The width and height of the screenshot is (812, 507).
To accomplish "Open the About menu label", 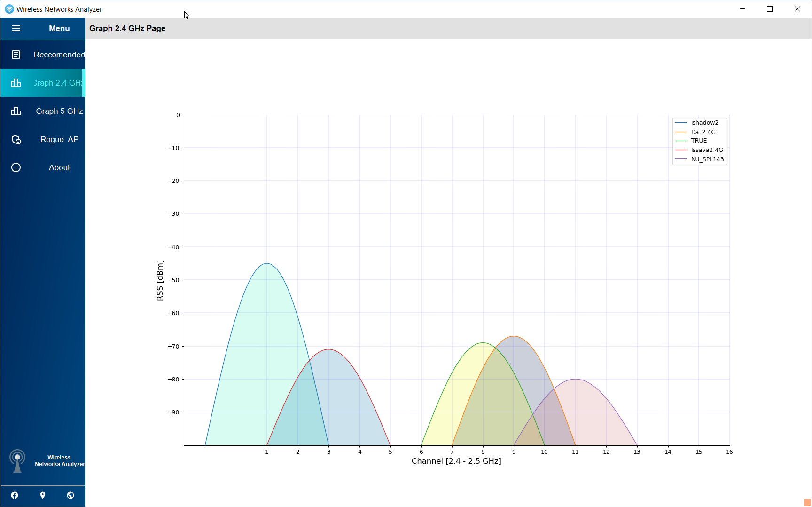I will coord(59,167).
